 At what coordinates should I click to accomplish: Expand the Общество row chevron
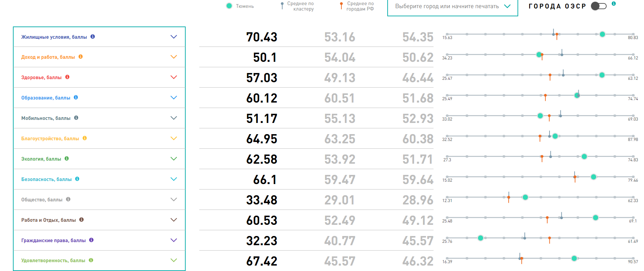(x=173, y=199)
